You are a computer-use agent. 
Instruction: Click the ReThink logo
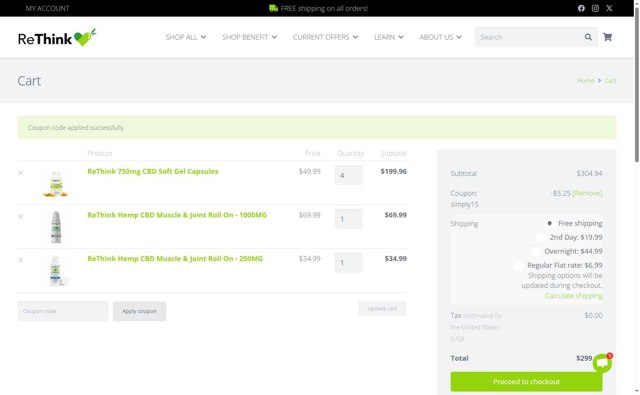(x=57, y=37)
